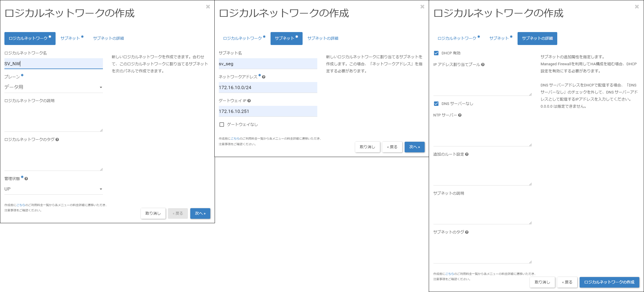Click the サブネットの説明 text area
The image size is (644, 292).
point(483,211)
